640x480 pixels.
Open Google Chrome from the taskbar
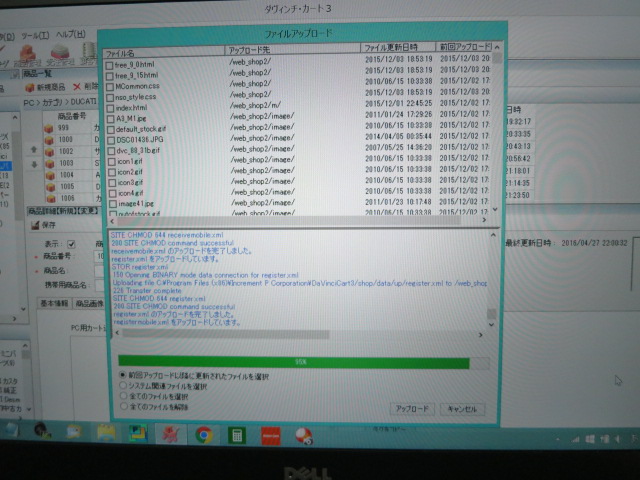click(x=204, y=433)
